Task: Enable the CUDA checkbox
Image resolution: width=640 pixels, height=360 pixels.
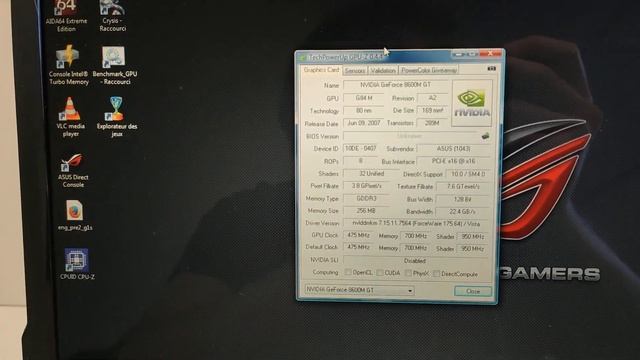Action: coord(380,272)
